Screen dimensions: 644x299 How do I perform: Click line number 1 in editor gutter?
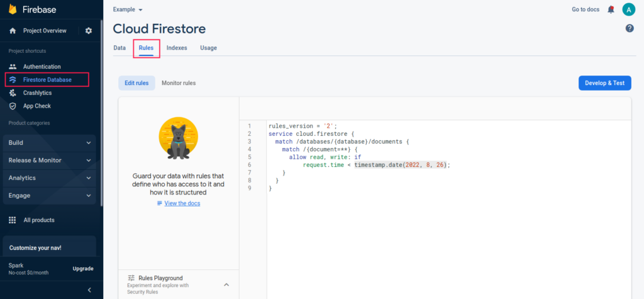click(249, 126)
